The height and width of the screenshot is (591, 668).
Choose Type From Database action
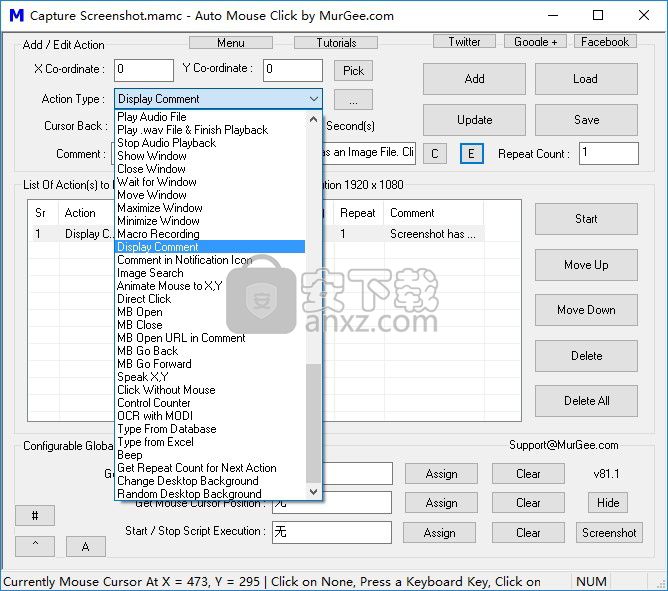point(167,429)
